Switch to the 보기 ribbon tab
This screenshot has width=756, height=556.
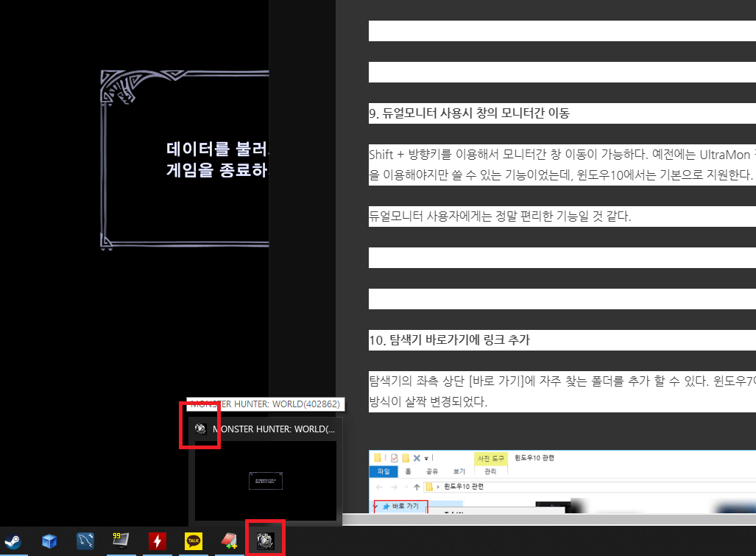click(459, 471)
